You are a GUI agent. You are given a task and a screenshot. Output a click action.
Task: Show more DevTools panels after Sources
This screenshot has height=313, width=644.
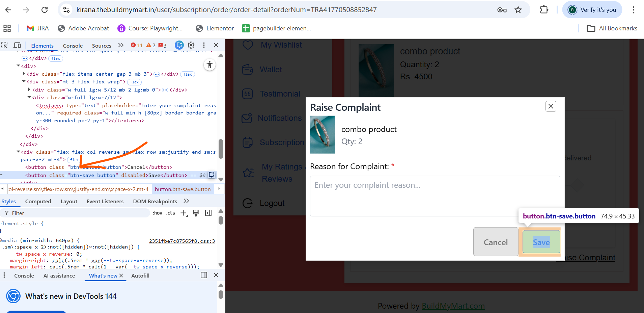point(121,45)
